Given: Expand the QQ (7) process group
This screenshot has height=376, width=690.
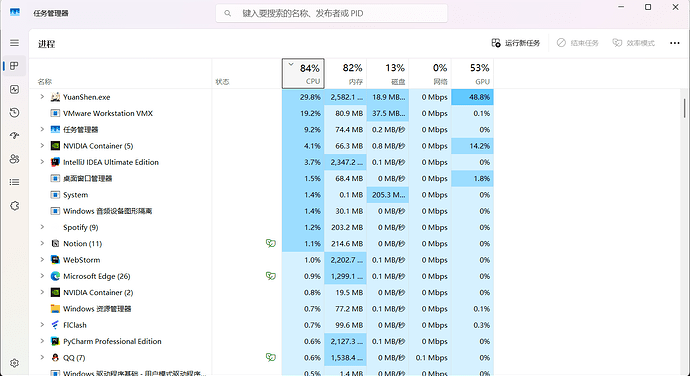Looking at the screenshot, I should pyautogui.click(x=42, y=357).
